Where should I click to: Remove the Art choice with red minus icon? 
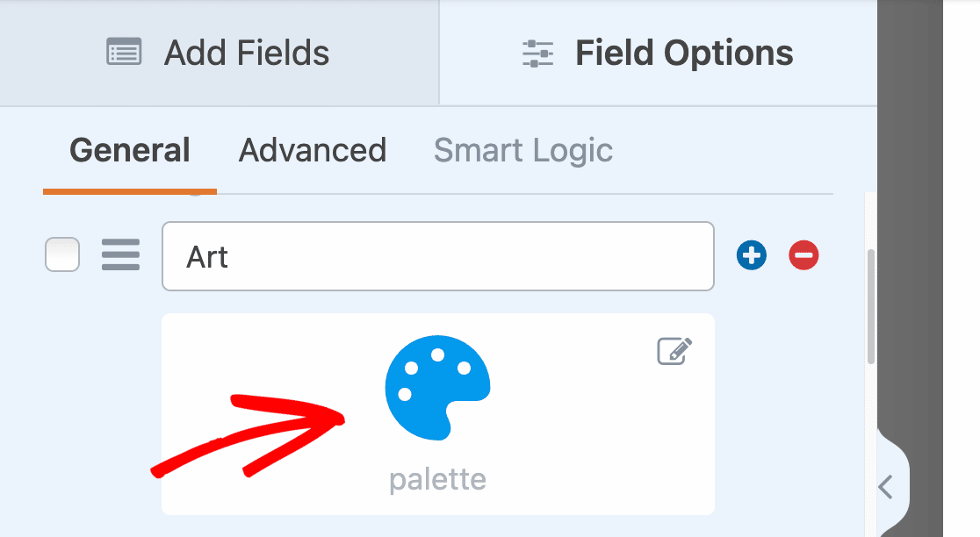click(803, 255)
